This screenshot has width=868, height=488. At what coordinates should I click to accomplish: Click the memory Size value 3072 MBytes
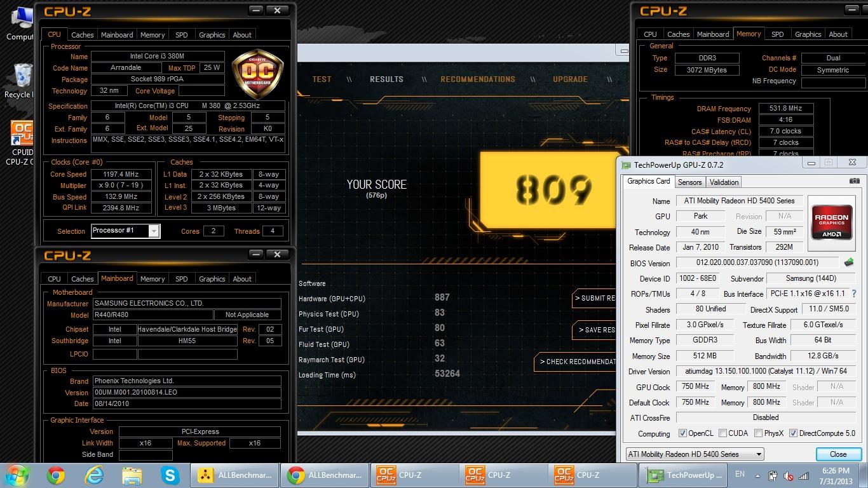[x=707, y=70]
